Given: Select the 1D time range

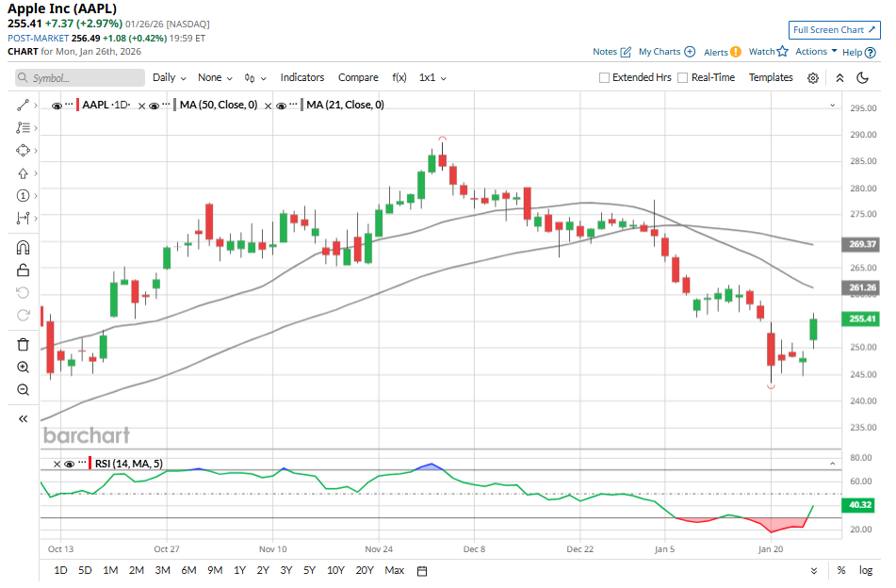Looking at the screenshot, I should [x=60, y=570].
